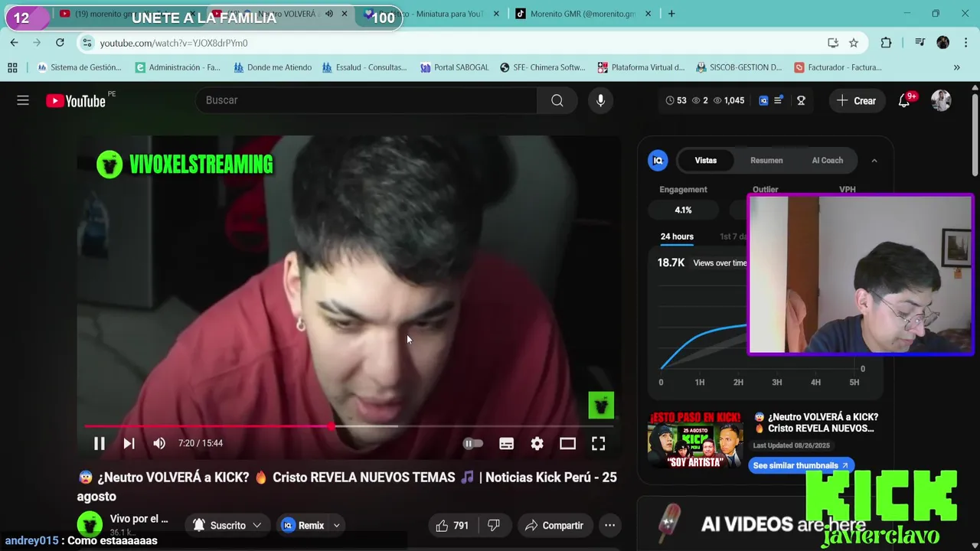Image resolution: width=980 pixels, height=551 pixels.
Task: Click the install app icon in address bar
Action: pos(833,43)
